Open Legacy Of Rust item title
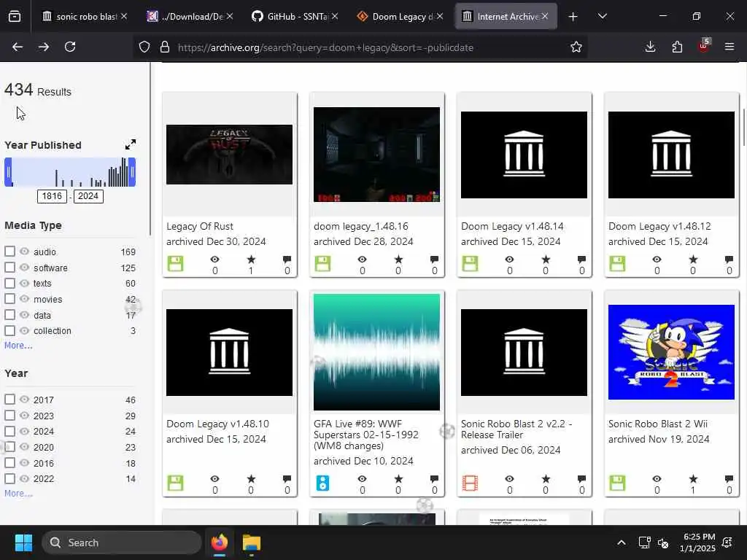Viewport: 747px width, 560px height. [200, 226]
